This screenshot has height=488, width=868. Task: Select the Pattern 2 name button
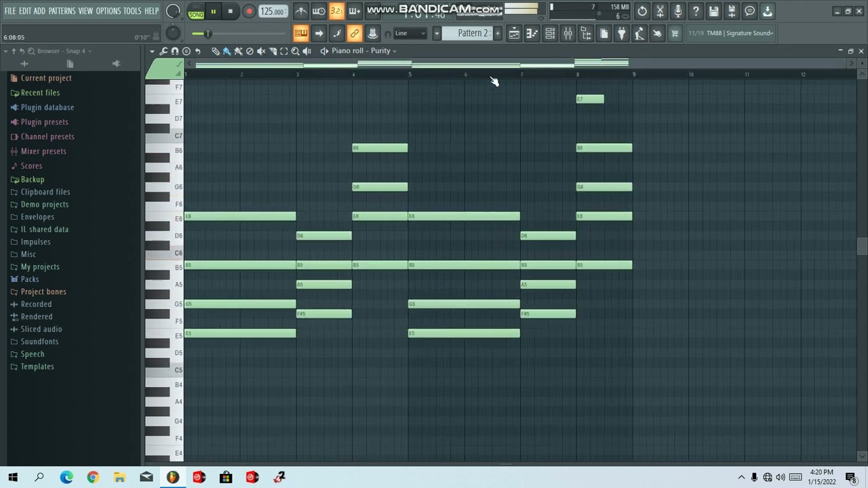pos(468,33)
